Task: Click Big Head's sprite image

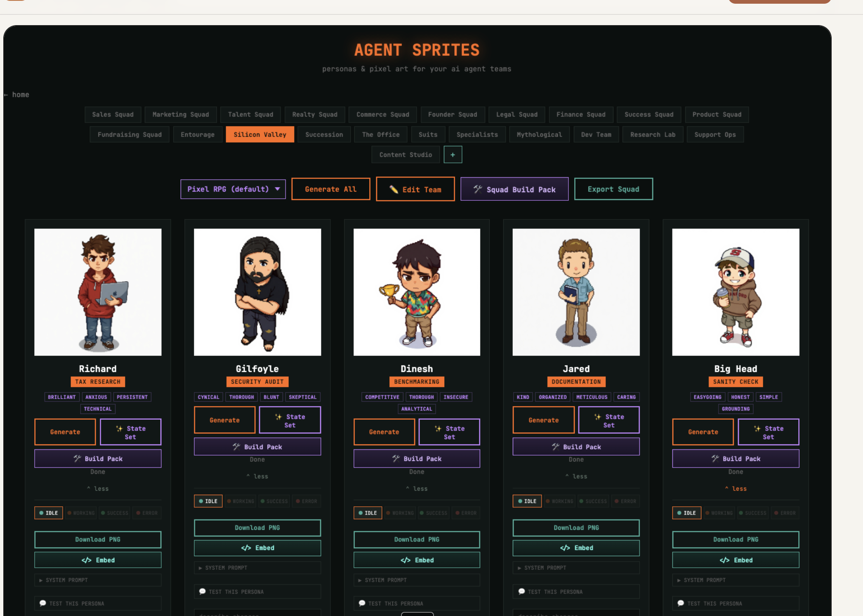Action: click(736, 292)
